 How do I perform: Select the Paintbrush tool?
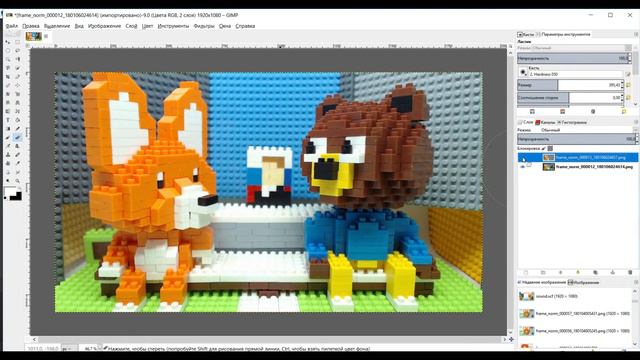(x=8, y=138)
